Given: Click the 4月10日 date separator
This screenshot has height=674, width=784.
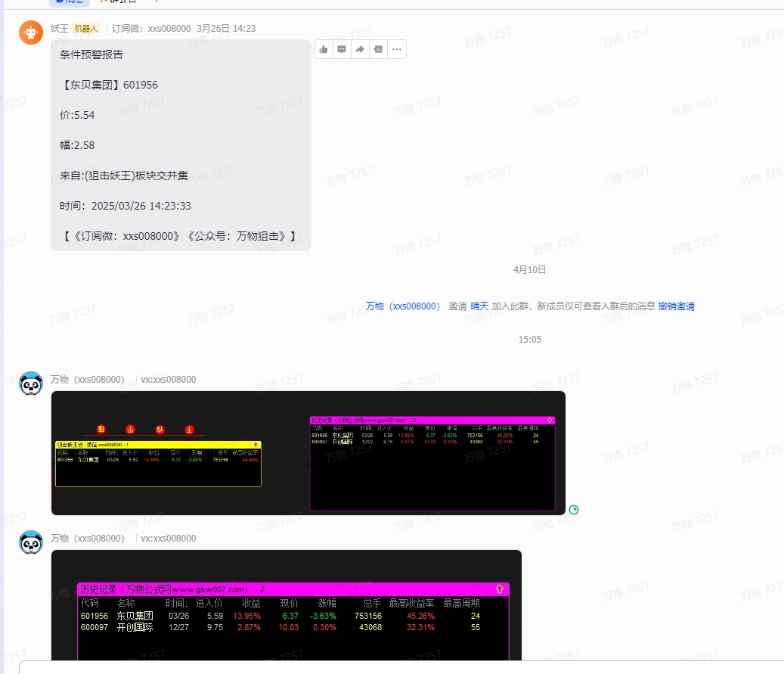Looking at the screenshot, I should pos(529,270).
